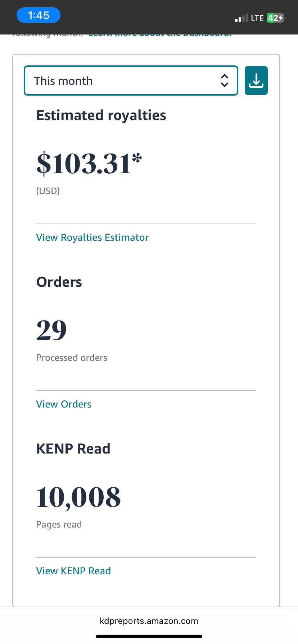
Task: Tap the home indicator bar
Action: point(149,636)
